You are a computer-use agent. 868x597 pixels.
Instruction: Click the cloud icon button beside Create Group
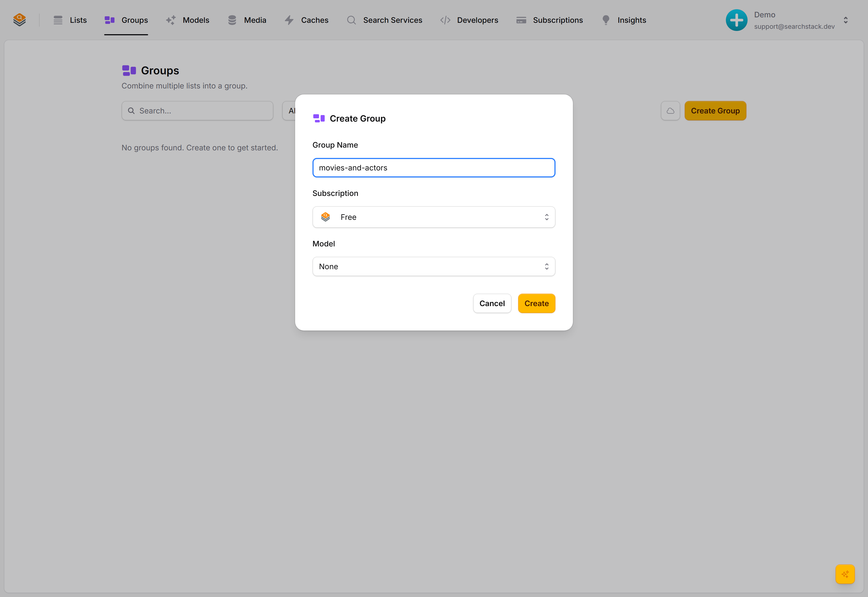670,111
